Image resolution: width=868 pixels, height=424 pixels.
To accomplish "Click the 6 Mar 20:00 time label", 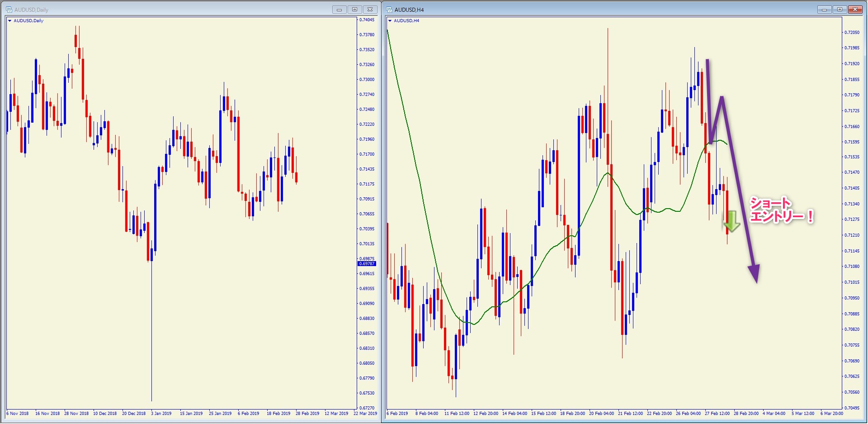I will pos(832,414).
